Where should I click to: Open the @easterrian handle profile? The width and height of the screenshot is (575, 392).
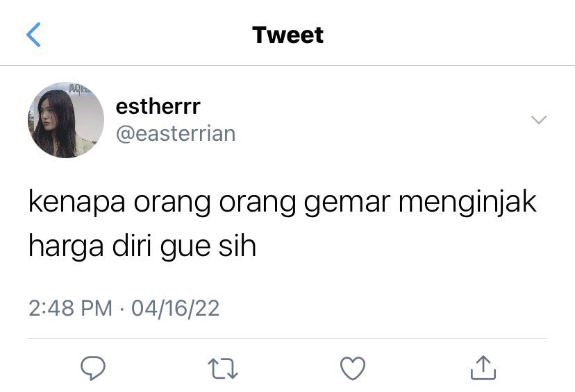[x=176, y=134]
